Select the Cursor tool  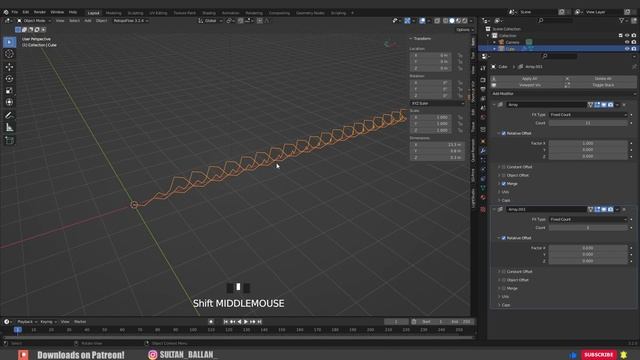pyautogui.click(x=9, y=54)
